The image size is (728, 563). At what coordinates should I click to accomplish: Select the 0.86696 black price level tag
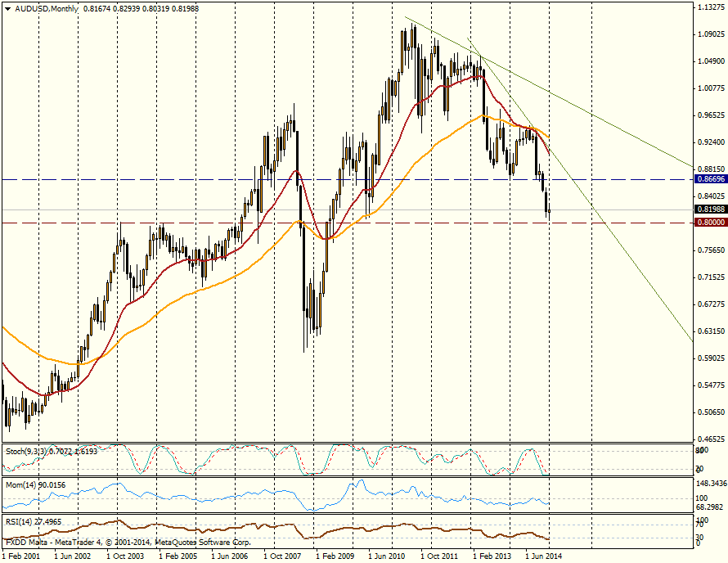(x=708, y=178)
